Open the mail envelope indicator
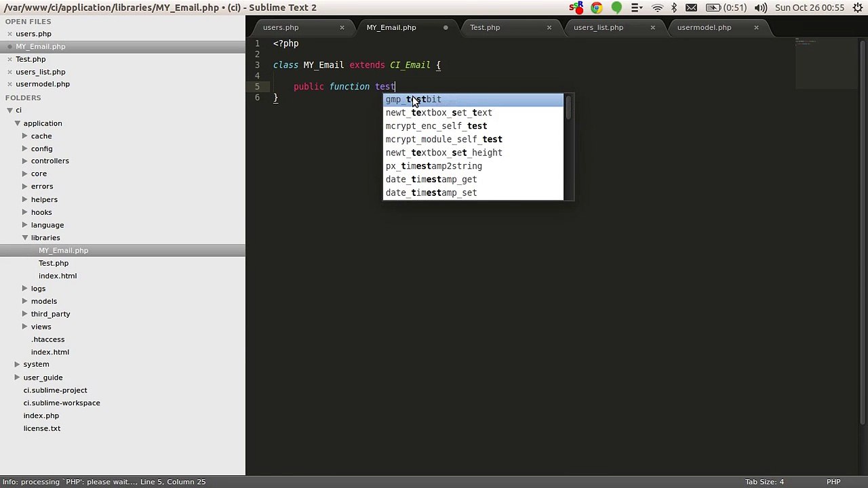This screenshot has width=868, height=488. [691, 7]
